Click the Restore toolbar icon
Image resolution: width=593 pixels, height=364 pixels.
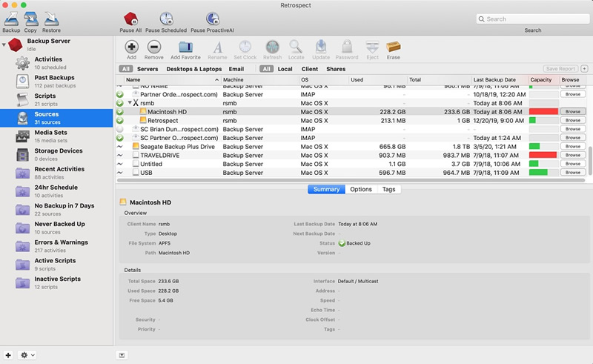click(x=51, y=19)
